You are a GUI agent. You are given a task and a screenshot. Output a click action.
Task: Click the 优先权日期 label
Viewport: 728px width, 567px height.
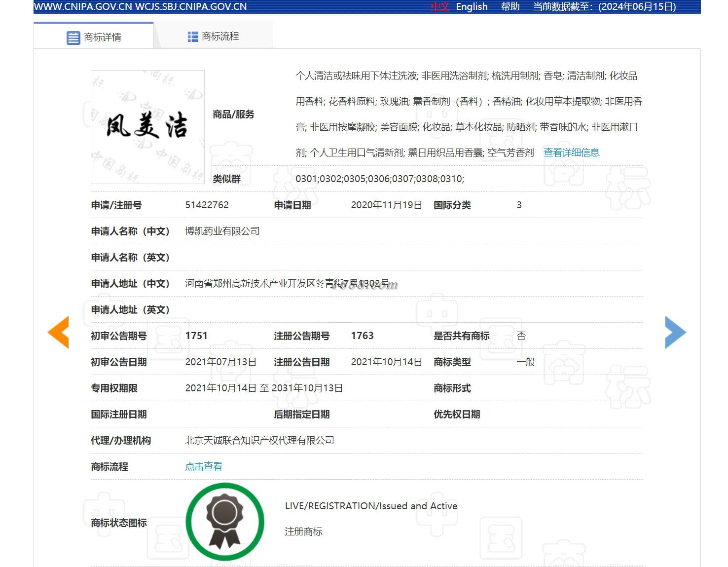[x=457, y=414]
